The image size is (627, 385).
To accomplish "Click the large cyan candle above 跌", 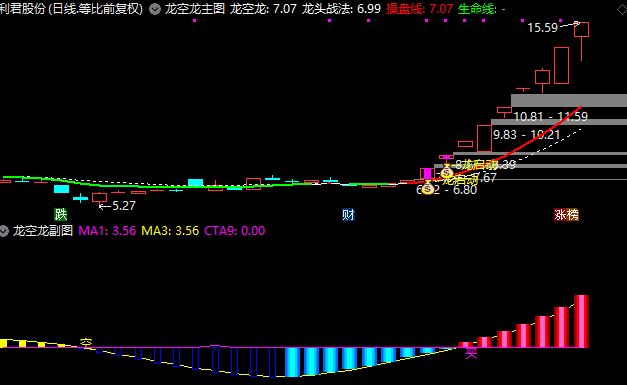I will (x=62, y=189).
